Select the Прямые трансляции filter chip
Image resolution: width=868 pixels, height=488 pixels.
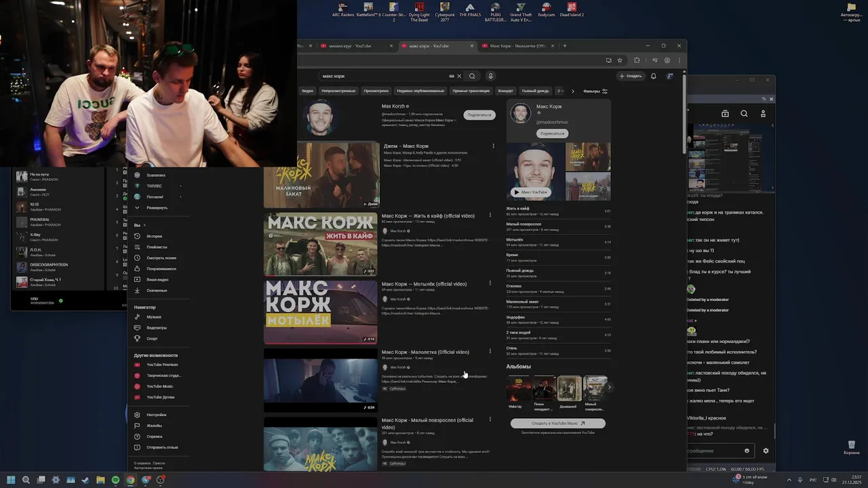pyautogui.click(x=471, y=91)
